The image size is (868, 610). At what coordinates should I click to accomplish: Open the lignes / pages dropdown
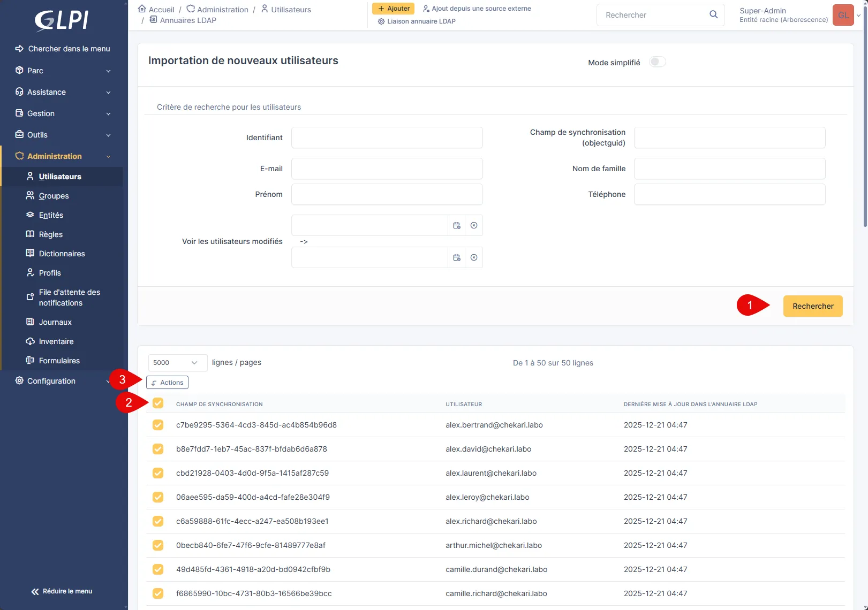[x=177, y=363]
